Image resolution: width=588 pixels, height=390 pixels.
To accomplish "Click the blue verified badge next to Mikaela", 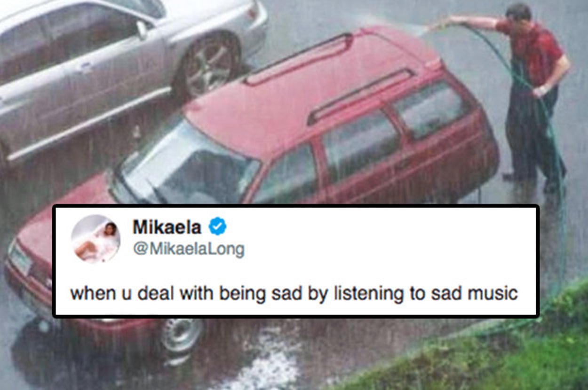I will 217,227.
